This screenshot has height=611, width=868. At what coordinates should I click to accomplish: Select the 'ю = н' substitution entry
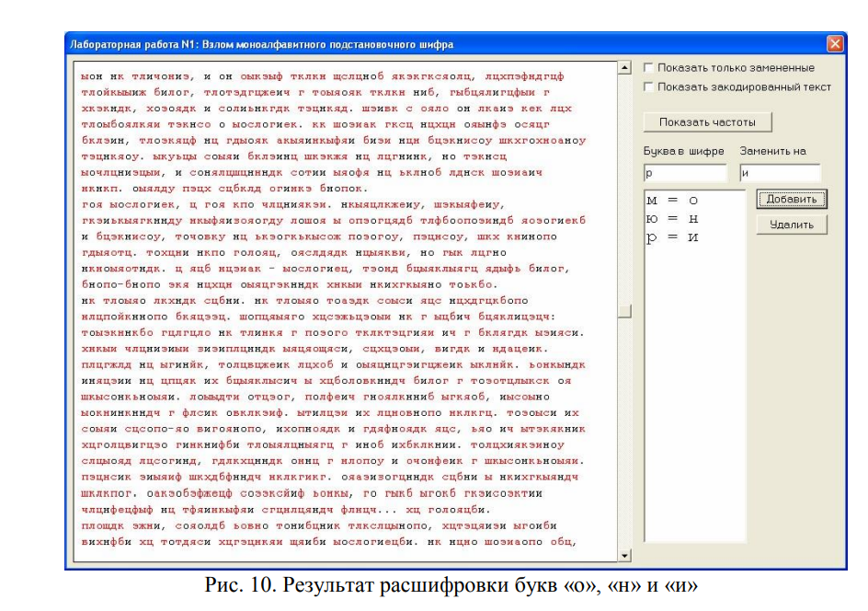pyautogui.click(x=673, y=218)
